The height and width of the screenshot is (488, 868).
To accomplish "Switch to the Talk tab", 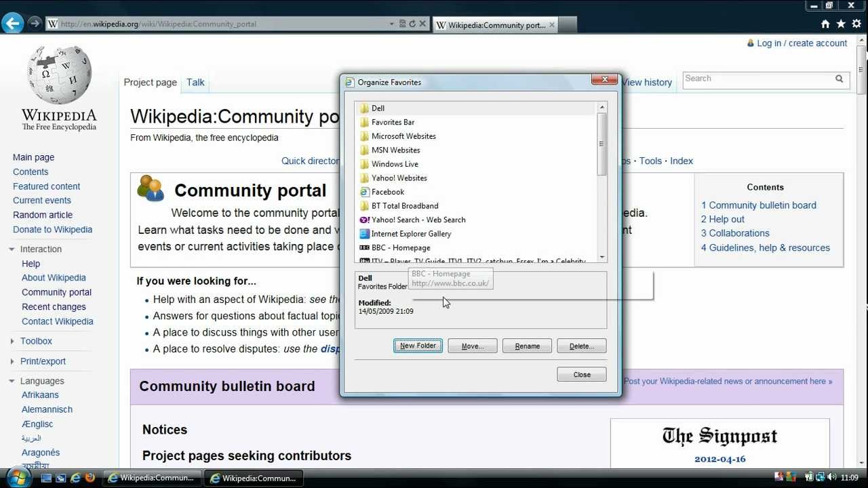I will tap(195, 82).
